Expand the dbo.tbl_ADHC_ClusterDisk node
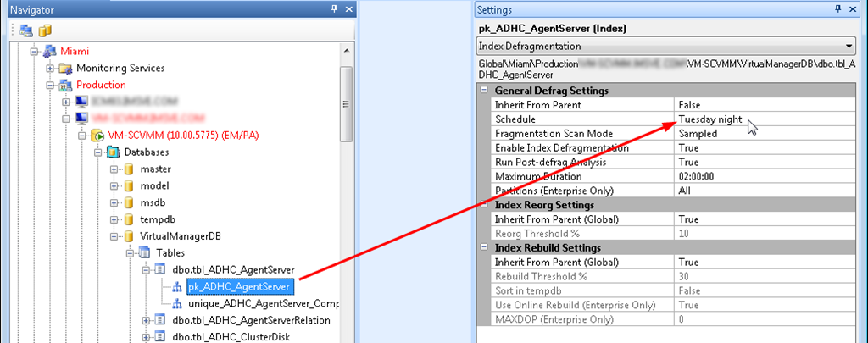The image size is (868, 343). (x=146, y=337)
